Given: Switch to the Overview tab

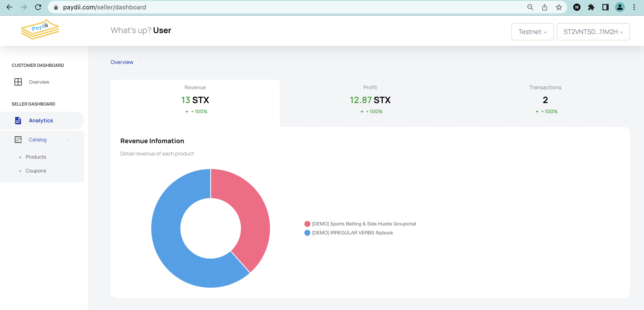Looking at the screenshot, I should [x=122, y=62].
